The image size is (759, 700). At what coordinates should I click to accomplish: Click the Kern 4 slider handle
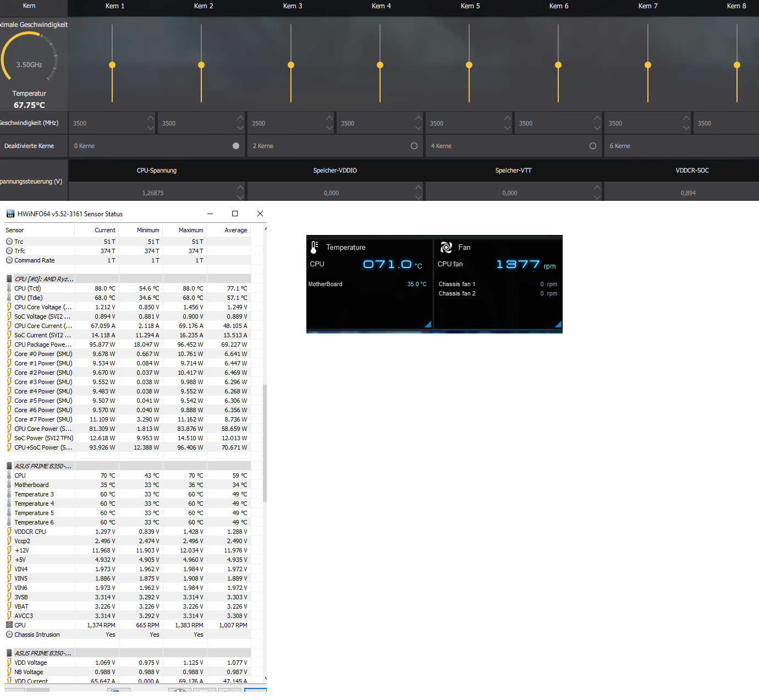(380, 65)
